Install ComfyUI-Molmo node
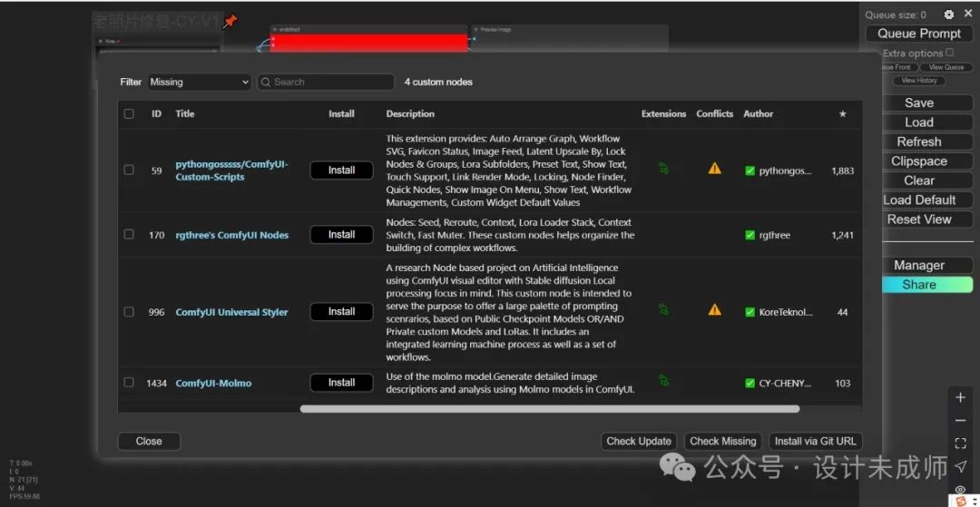This screenshot has height=507, width=980. [342, 383]
